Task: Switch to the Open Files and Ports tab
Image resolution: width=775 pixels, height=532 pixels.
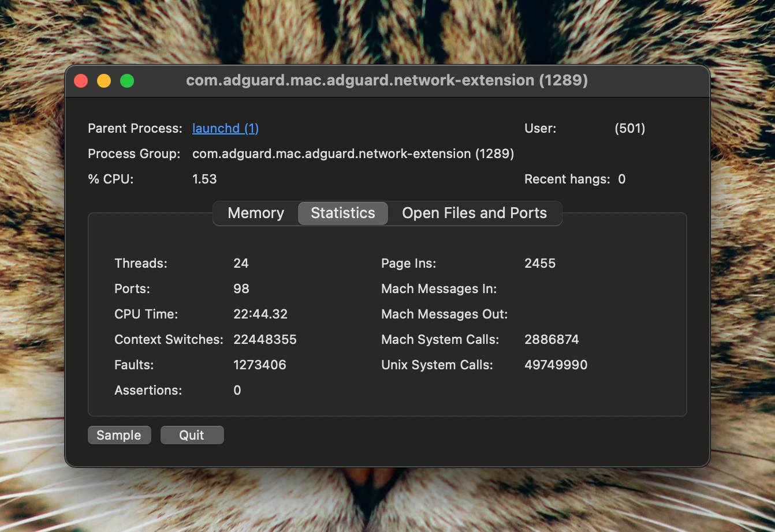Action: click(x=475, y=213)
